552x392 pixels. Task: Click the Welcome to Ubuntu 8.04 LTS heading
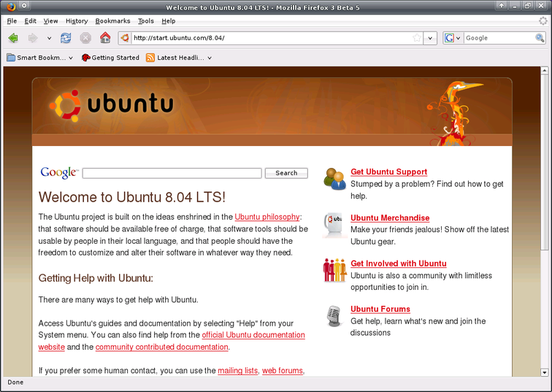coord(131,197)
